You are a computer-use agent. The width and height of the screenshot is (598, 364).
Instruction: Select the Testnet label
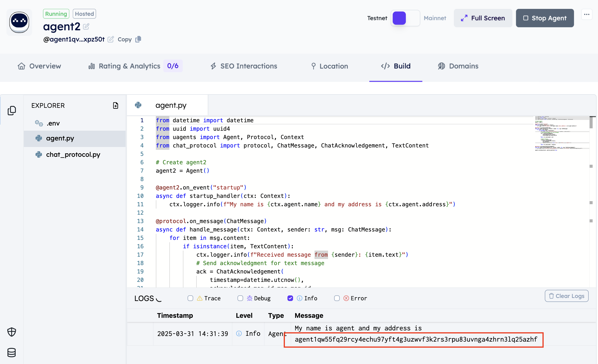[x=377, y=18]
